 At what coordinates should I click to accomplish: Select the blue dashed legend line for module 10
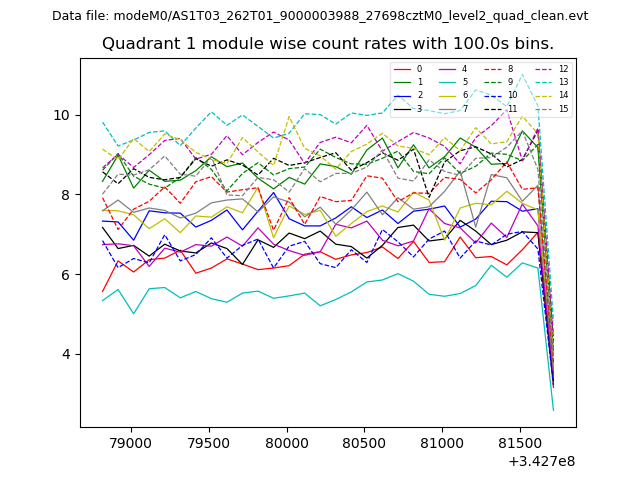coord(493,95)
